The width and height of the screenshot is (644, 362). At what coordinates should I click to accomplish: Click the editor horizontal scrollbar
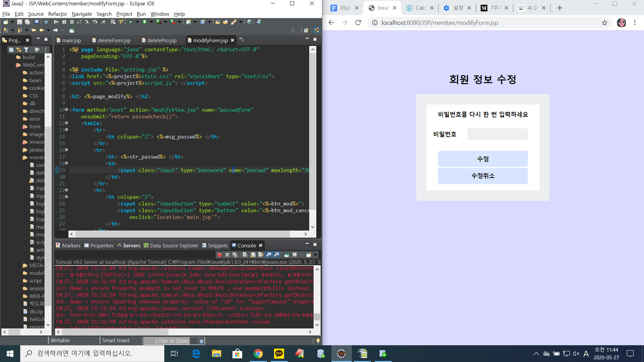(x=183, y=234)
